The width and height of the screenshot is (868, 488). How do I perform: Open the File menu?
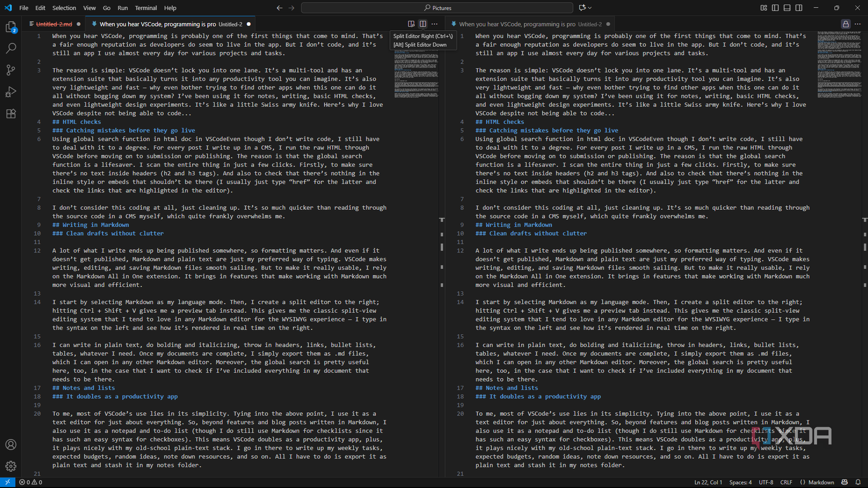pos(24,8)
